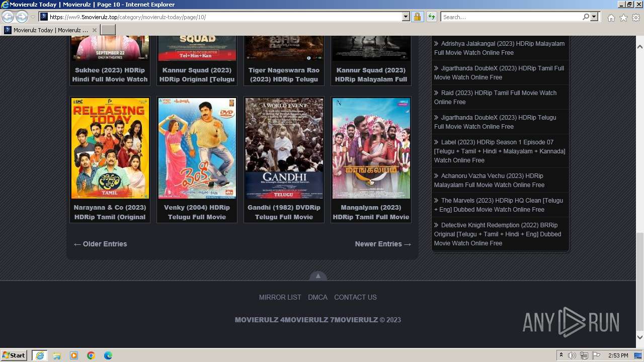Launch Microsoft Edge from the taskbar

[x=108, y=355]
